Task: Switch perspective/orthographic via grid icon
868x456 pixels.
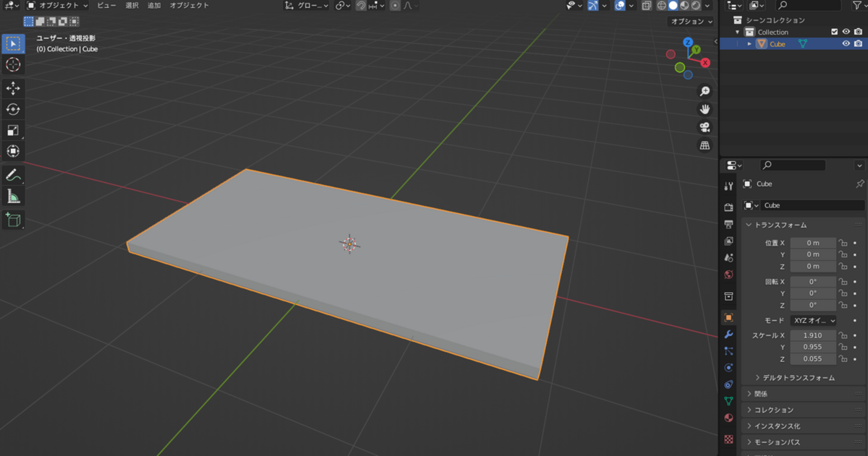Action: pyautogui.click(x=705, y=145)
